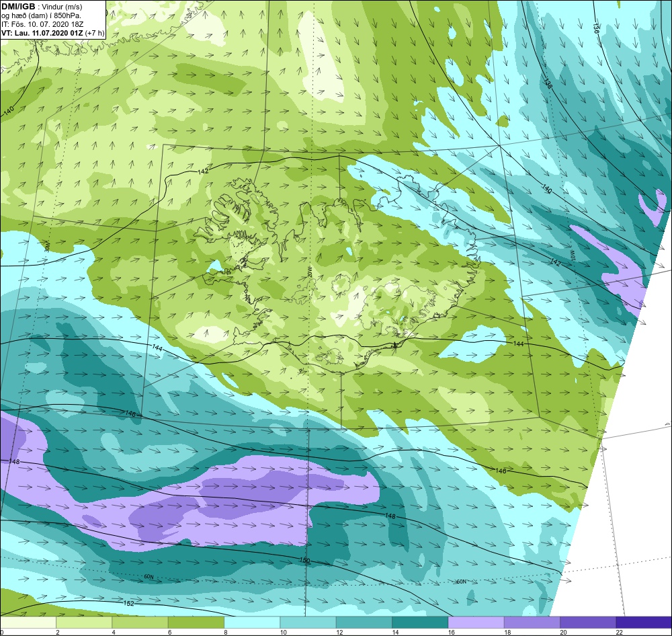Click the 10W meridian label

[572, 255]
